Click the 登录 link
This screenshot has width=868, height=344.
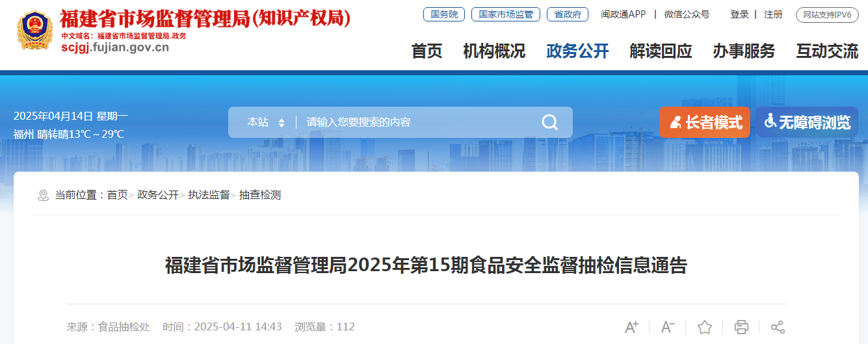pos(739,14)
